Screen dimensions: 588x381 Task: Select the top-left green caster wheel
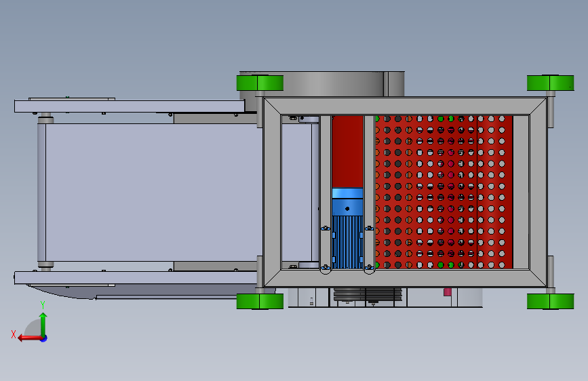point(260,83)
